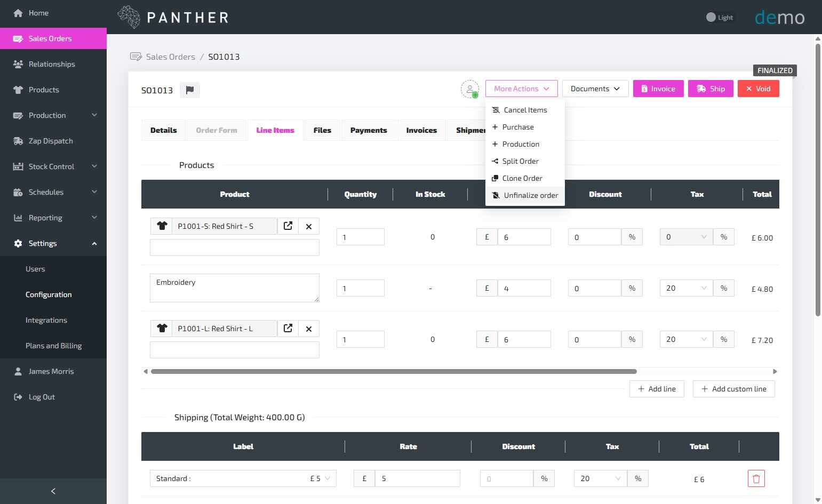This screenshot has height=504, width=822.
Task: Click the Products t-shirt sidebar icon
Action: point(18,90)
